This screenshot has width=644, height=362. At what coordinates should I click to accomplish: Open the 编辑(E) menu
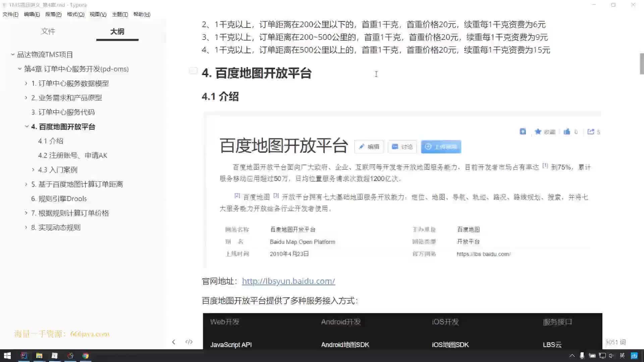32,14
